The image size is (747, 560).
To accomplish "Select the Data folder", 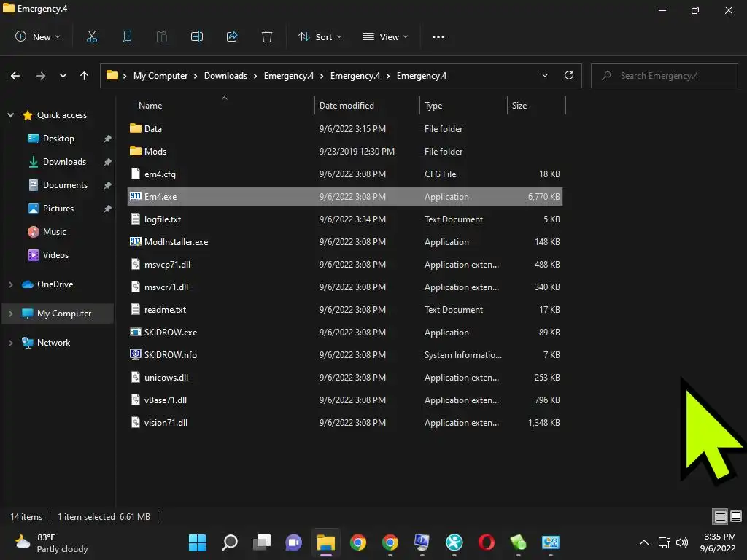I will point(345,128).
